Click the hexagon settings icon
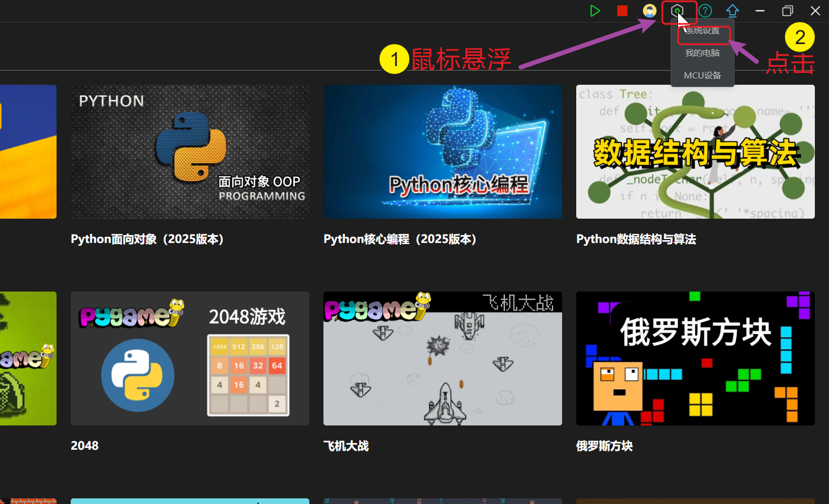The height and width of the screenshot is (504, 829). [677, 11]
